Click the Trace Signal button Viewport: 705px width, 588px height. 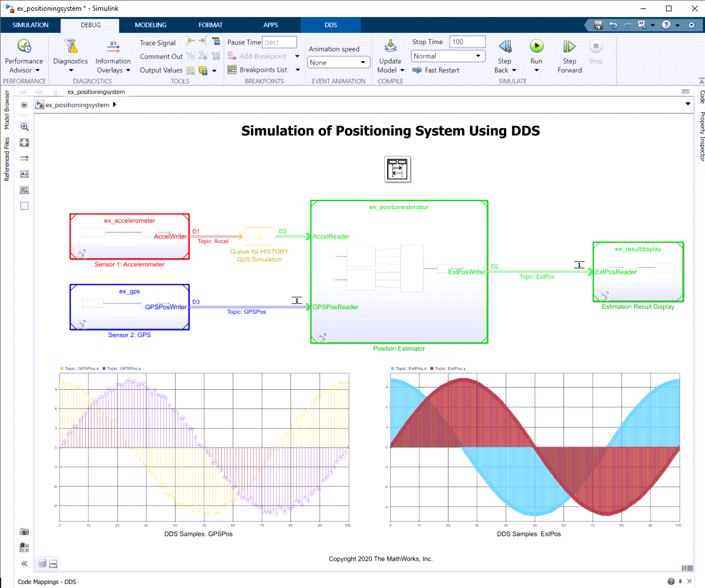click(157, 42)
